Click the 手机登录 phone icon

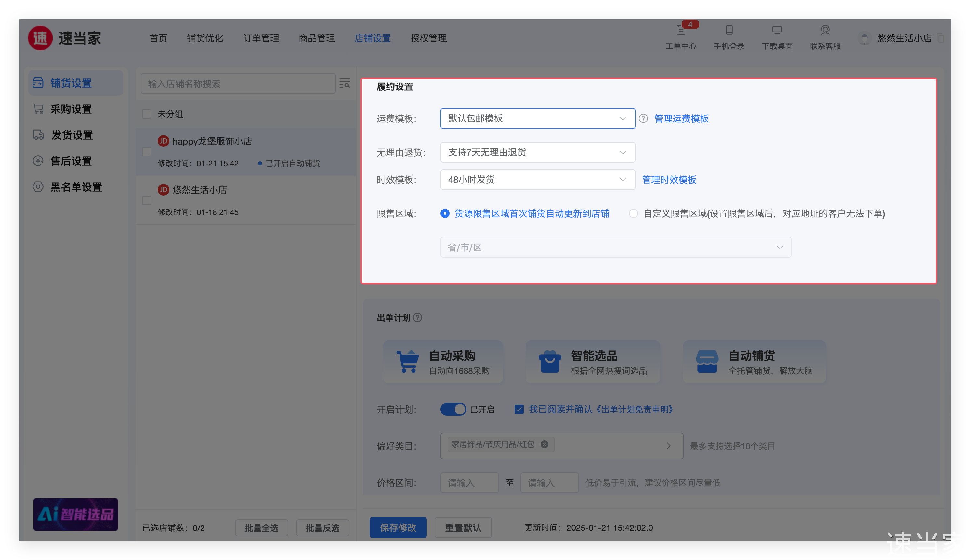point(729,30)
